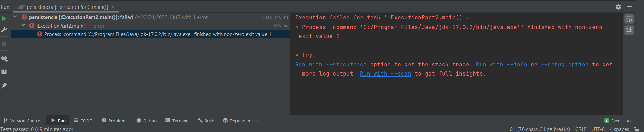
Task: Click the layout restore icon in sidebar
Action: pyautogui.click(x=4, y=72)
